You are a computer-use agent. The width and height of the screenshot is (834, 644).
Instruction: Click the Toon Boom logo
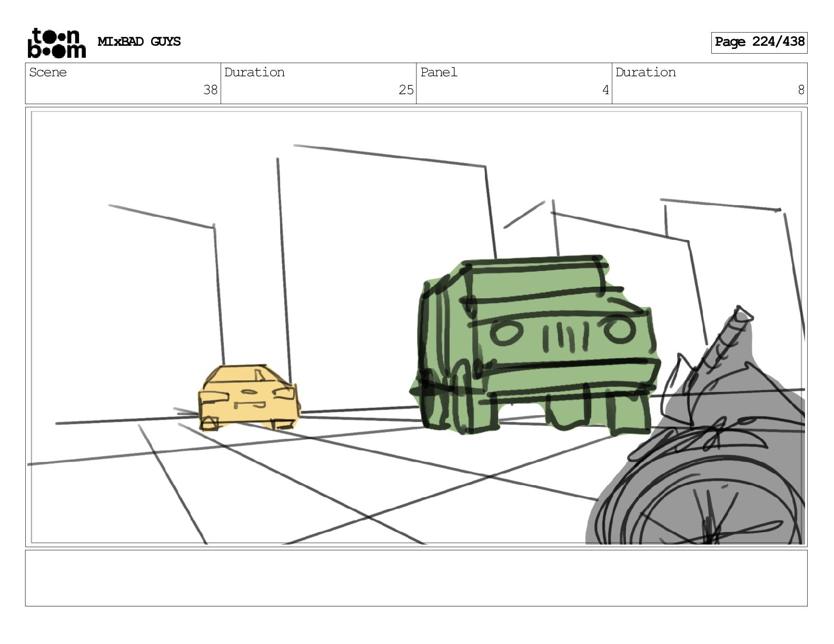click(56, 43)
